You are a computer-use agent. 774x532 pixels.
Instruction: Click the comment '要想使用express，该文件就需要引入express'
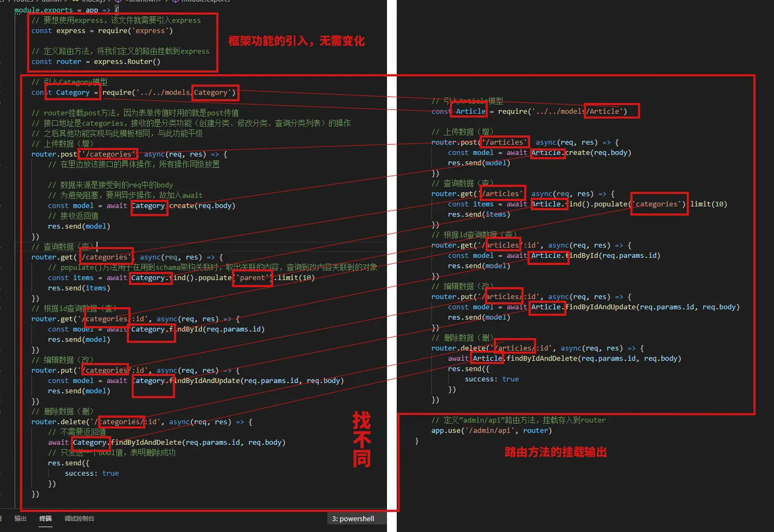(x=116, y=20)
